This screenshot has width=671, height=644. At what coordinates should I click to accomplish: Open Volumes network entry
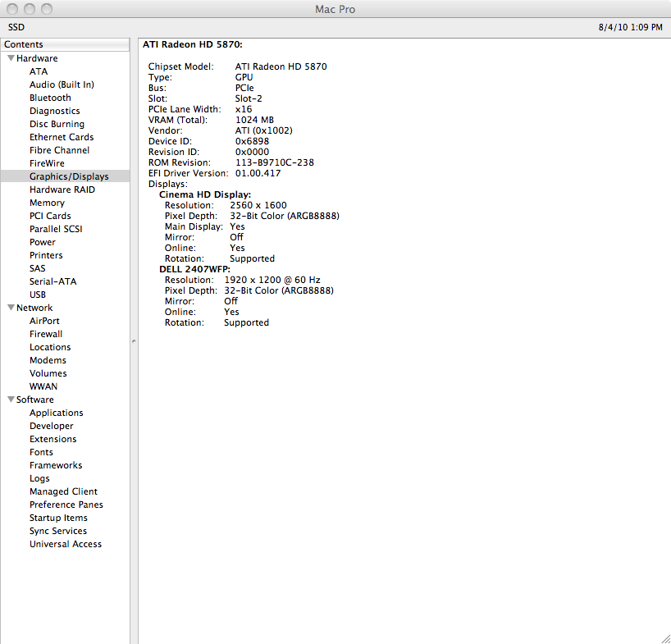click(x=48, y=373)
